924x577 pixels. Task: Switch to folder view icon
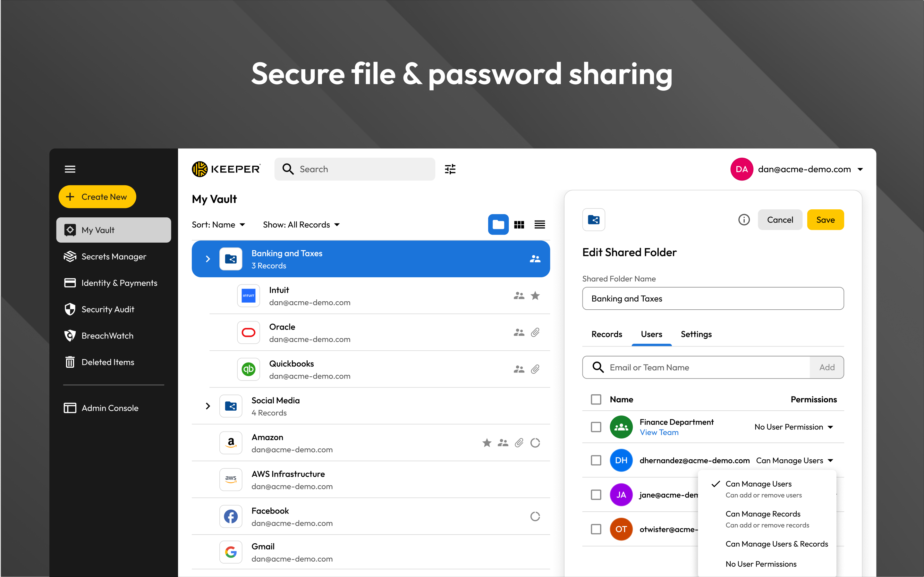498,224
